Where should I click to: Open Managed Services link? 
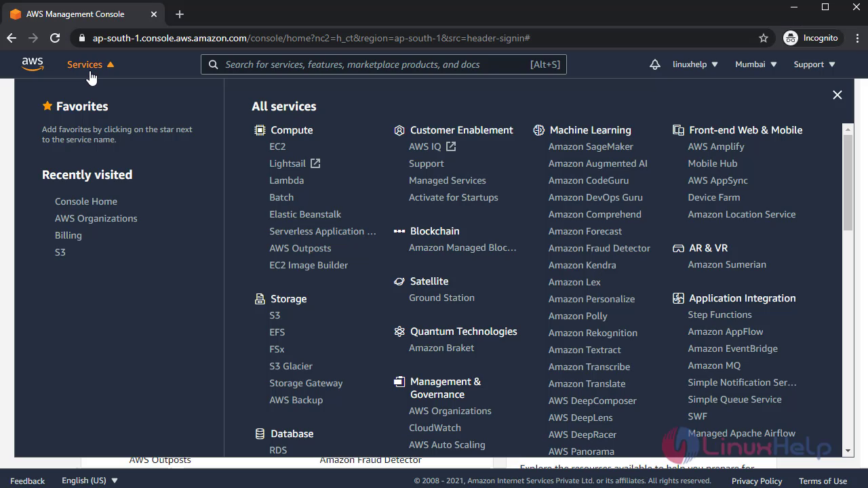coord(448,180)
